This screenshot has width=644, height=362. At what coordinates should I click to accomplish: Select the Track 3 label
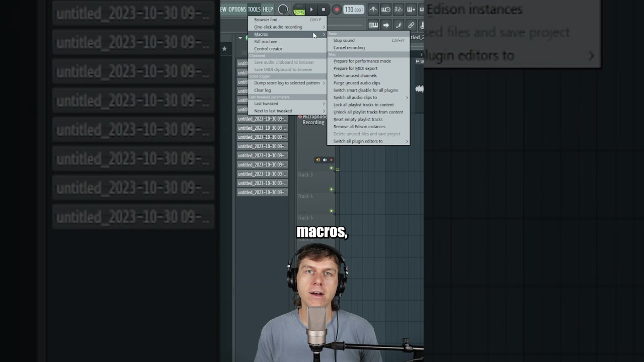click(x=305, y=175)
